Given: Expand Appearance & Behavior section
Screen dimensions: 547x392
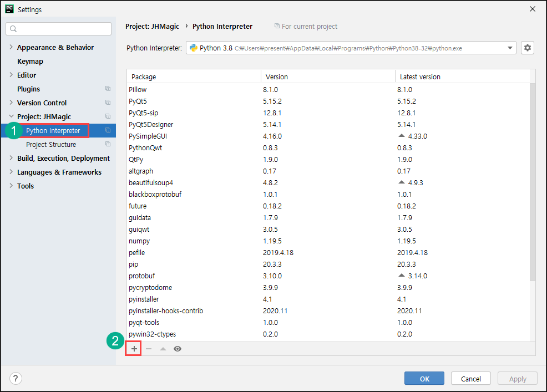Looking at the screenshot, I should pyautogui.click(x=11, y=47).
